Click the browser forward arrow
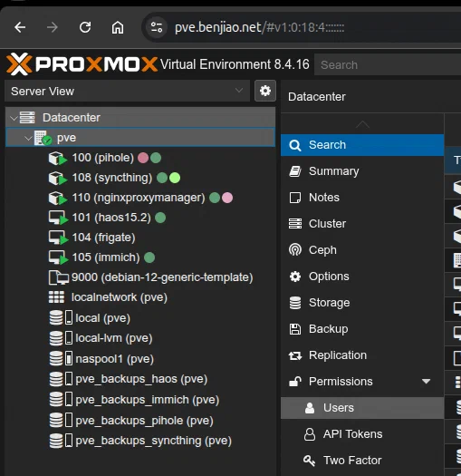 [x=53, y=27]
